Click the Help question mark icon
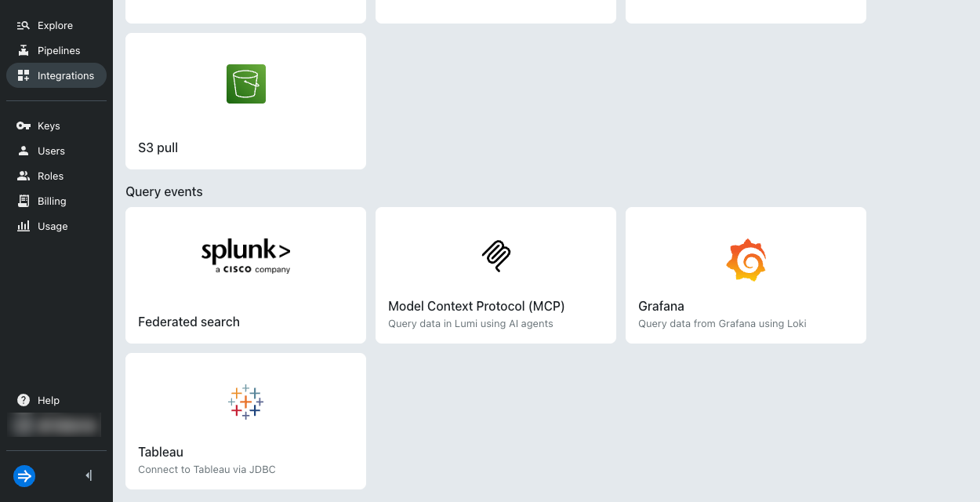 (24, 401)
